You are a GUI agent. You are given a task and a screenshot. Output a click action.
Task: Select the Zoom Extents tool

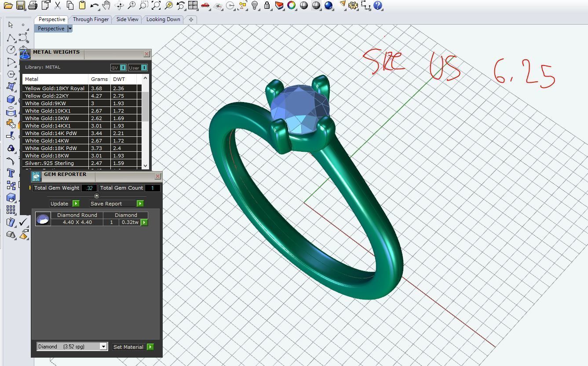click(156, 6)
